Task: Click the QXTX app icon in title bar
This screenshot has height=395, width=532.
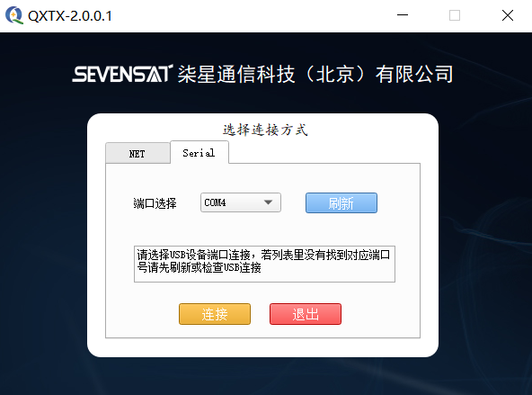Action: (14, 15)
